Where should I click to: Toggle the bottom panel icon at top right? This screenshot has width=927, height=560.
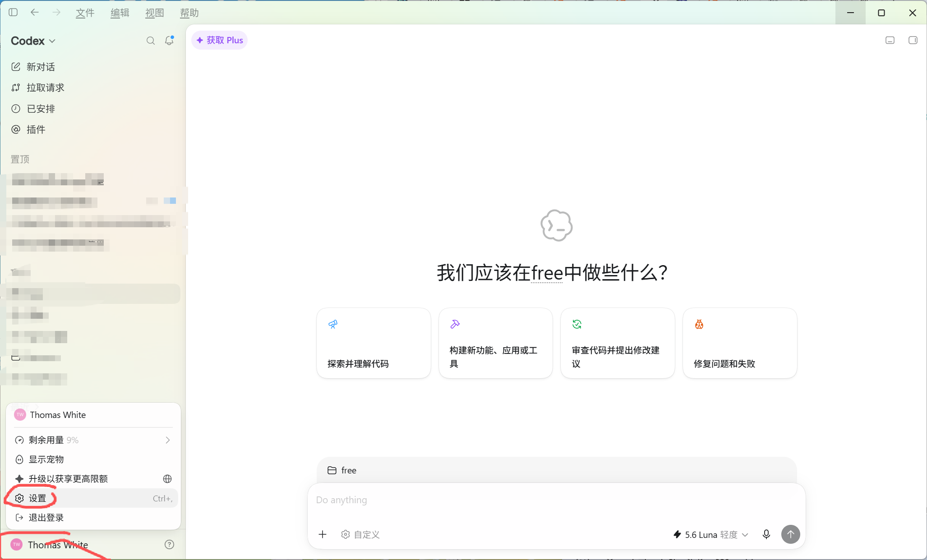(890, 41)
